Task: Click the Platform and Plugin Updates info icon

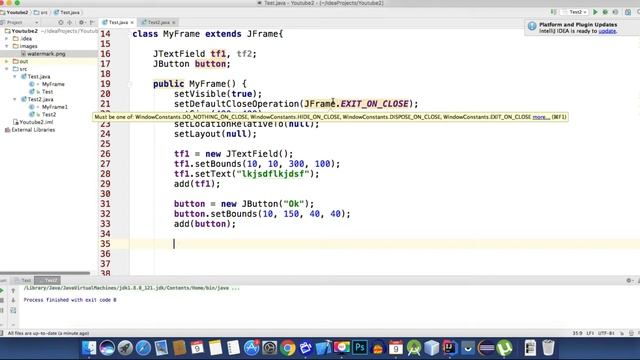Action: 532,26
